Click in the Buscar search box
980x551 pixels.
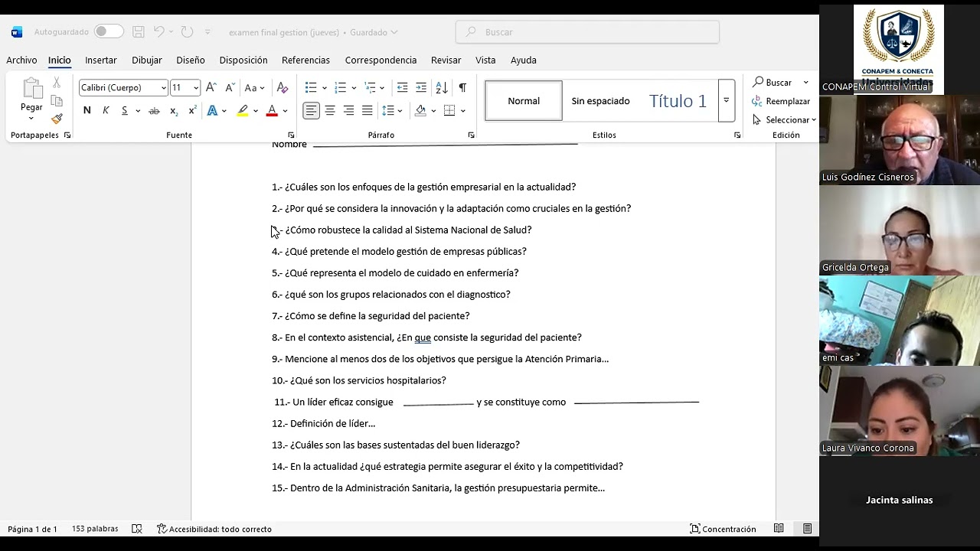(587, 32)
